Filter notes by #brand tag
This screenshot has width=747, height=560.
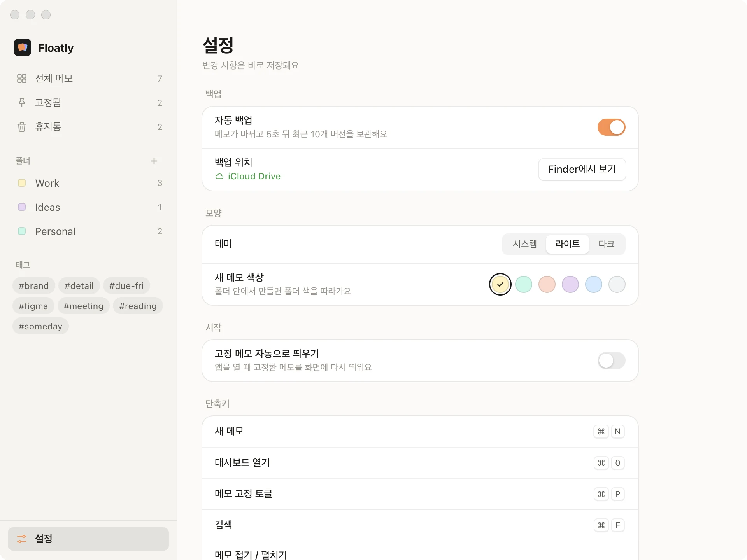point(34,286)
